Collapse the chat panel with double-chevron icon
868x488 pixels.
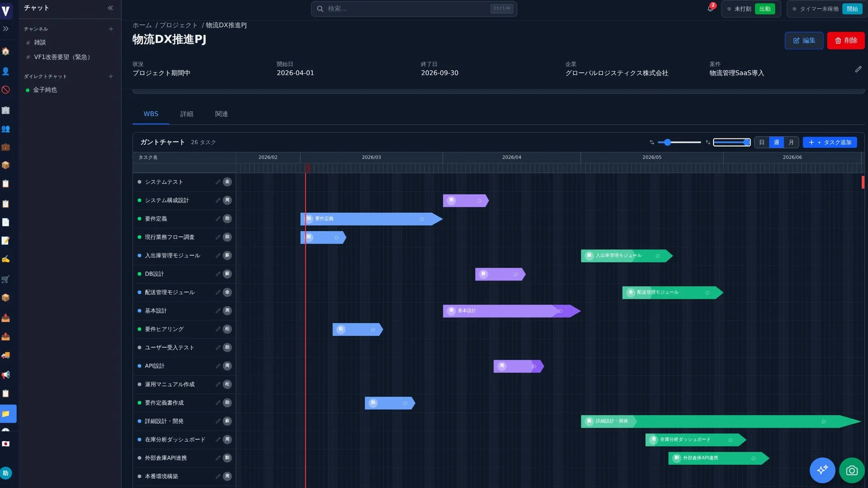point(110,8)
